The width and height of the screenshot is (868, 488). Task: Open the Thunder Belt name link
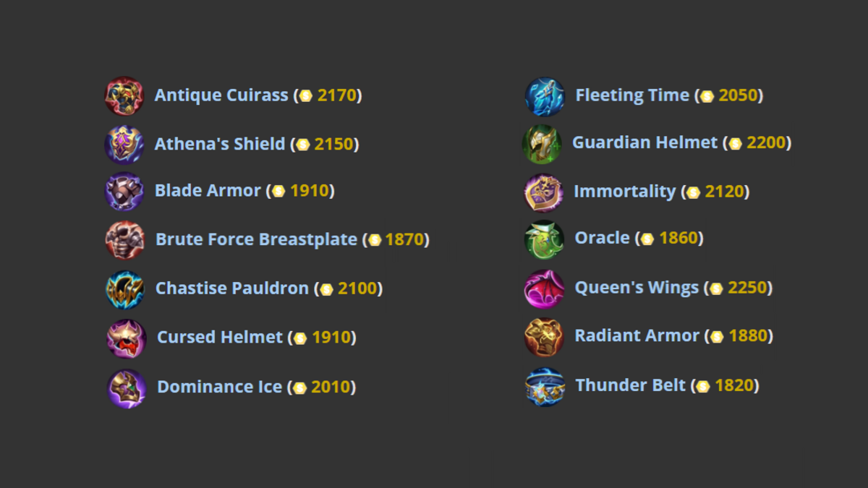pos(630,385)
